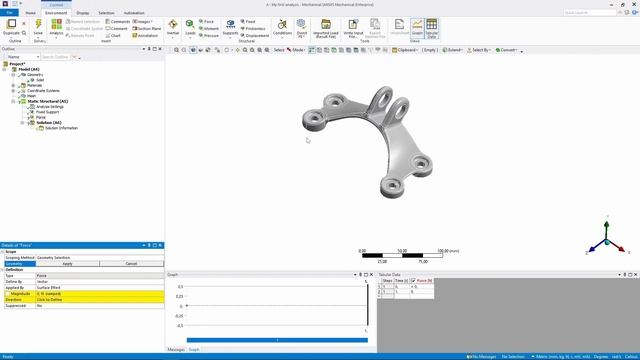The image size is (640, 360).
Task: Click the Write Input File button
Action: (353, 28)
